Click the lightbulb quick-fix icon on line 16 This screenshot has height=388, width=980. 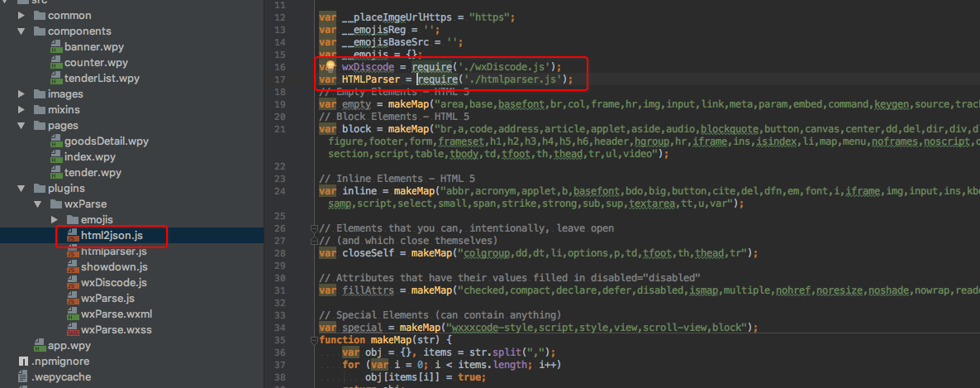(x=328, y=67)
